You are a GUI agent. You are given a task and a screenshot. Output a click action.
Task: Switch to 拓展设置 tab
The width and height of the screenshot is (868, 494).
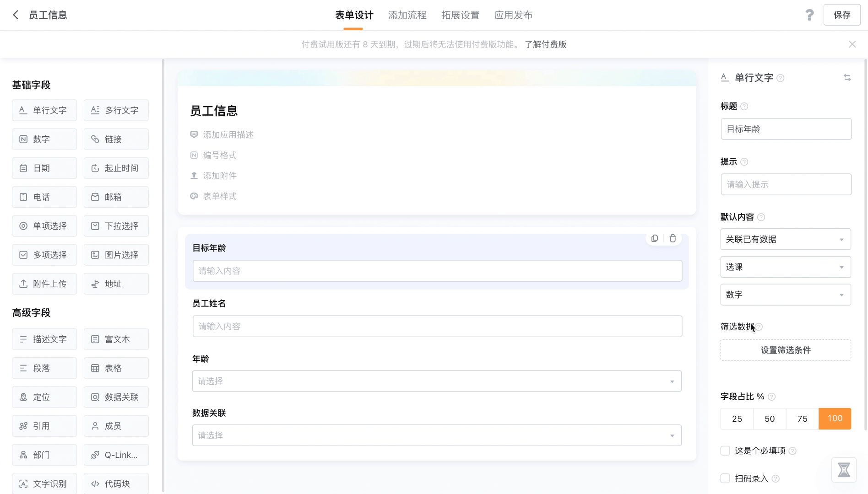coord(460,15)
